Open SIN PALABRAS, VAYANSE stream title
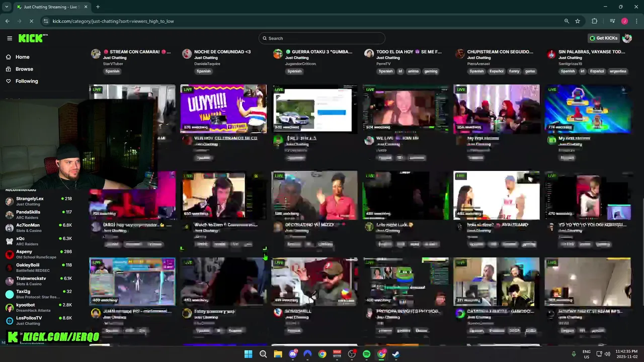 (592, 52)
